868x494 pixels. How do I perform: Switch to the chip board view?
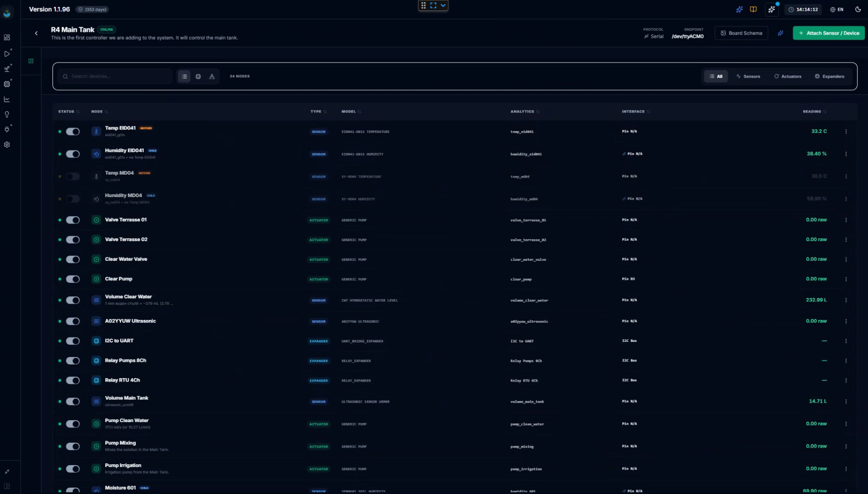click(x=198, y=76)
